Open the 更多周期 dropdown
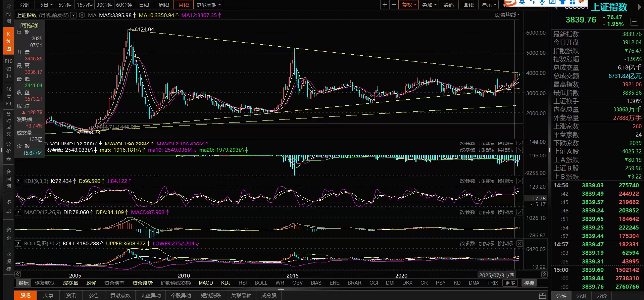The image size is (644, 300). tap(208, 5)
